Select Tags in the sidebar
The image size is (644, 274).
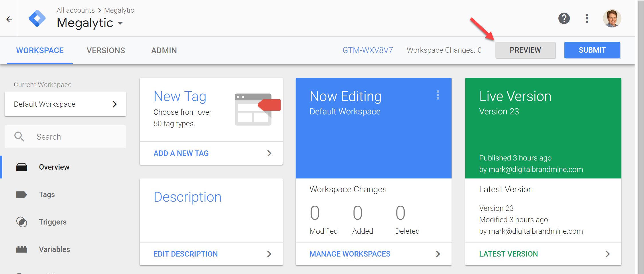click(47, 194)
